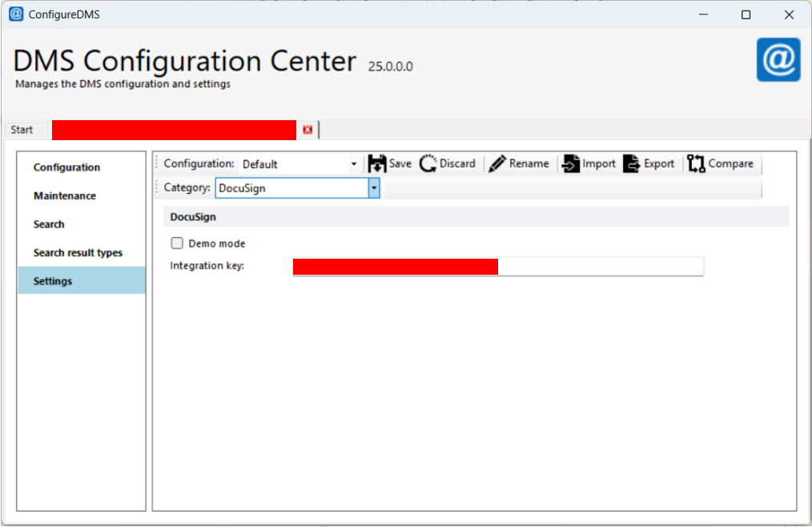
Task: Select Maintenance in the left sidebar
Action: pos(65,195)
